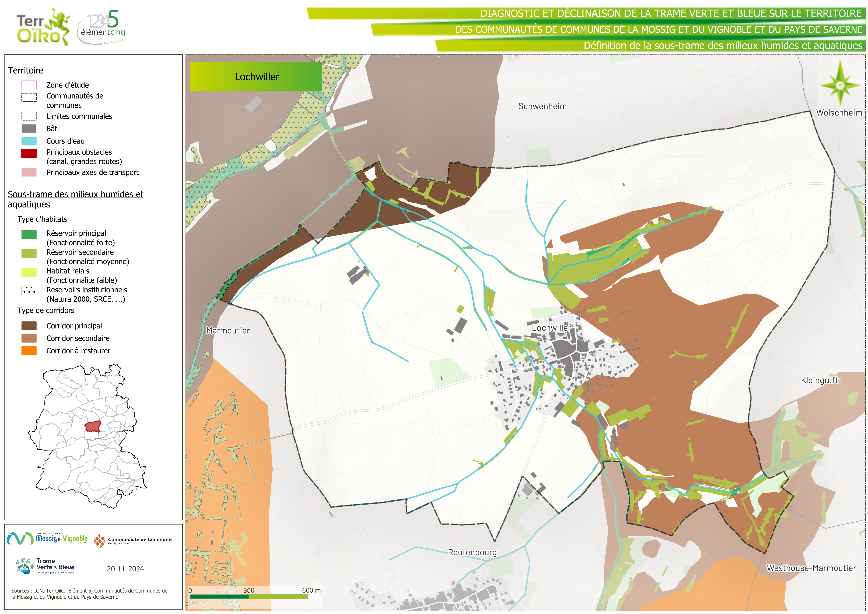Click the Principaux obstacles red swatch

pos(29,153)
